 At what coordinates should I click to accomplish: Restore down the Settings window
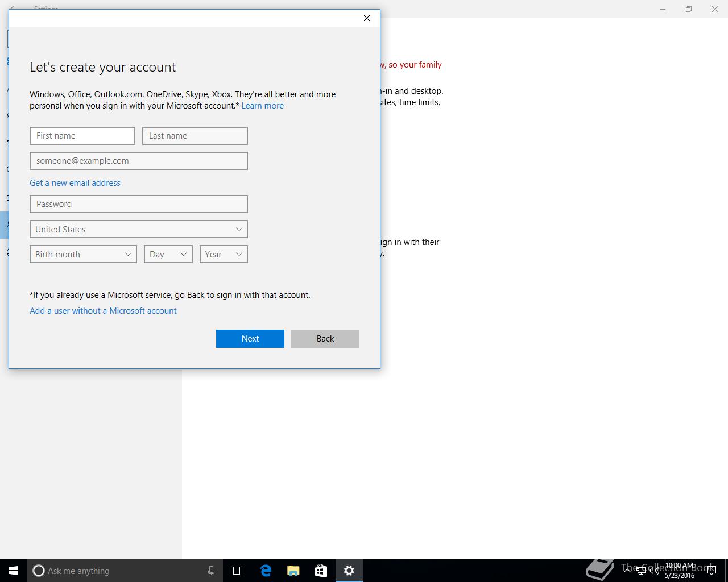coord(689,9)
